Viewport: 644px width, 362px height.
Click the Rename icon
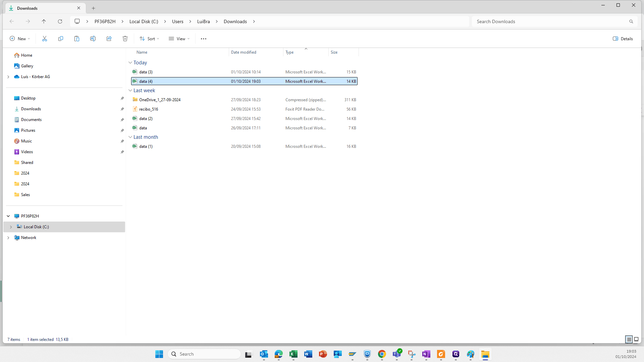point(93,39)
